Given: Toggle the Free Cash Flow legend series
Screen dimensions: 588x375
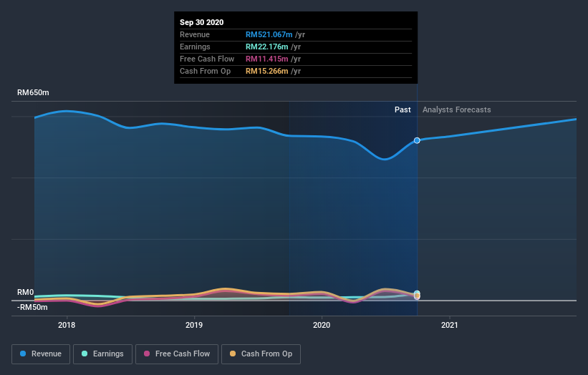Looking at the screenshot, I should coord(177,354).
